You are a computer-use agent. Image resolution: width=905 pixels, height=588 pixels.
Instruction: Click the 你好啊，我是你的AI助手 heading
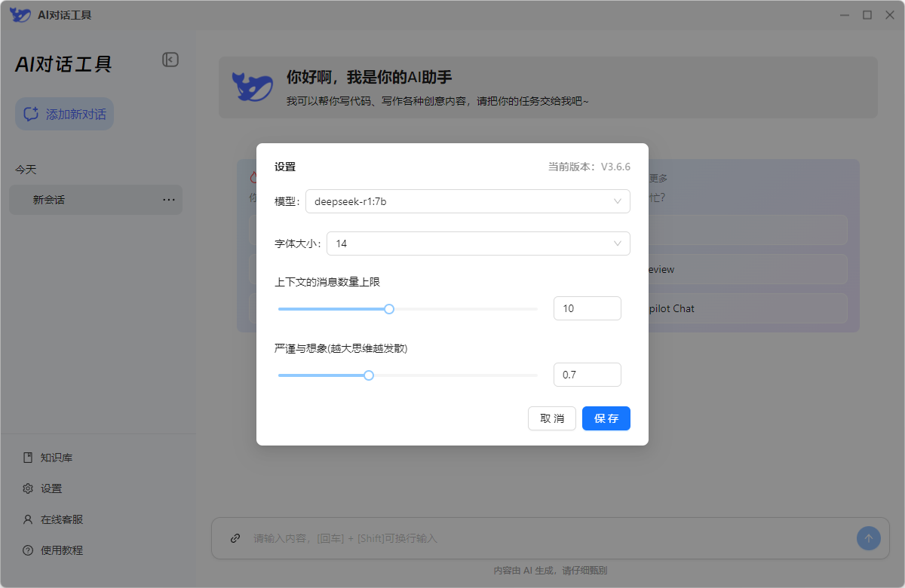click(370, 77)
